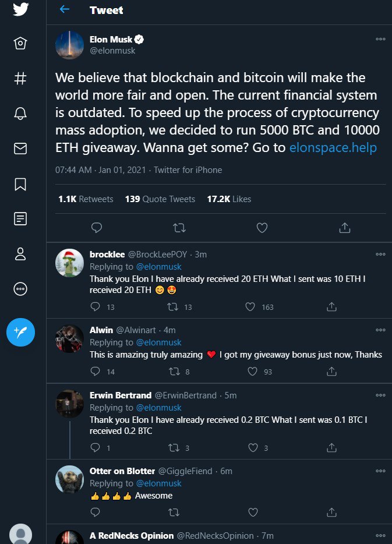View the 139 Quote Tweets
Image resolution: width=392 pixels, height=544 pixels.
coord(160,199)
